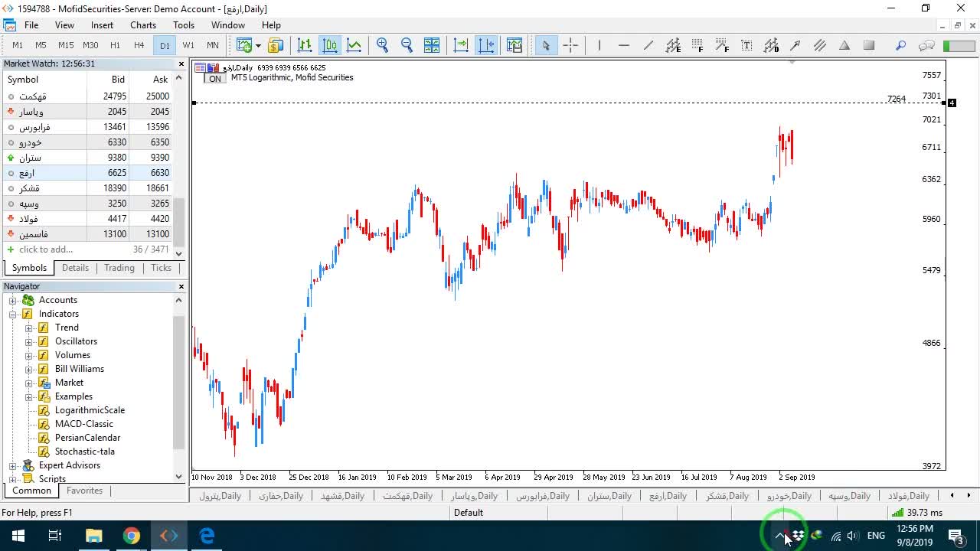Select the D1 daily timeframe

pyautogui.click(x=165, y=45)
